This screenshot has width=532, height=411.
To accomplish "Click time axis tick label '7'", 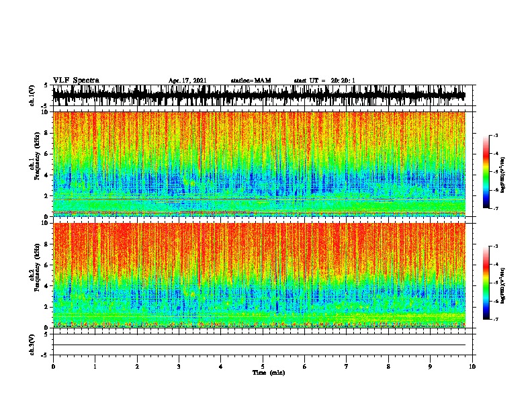I will [x=347, y=367].
